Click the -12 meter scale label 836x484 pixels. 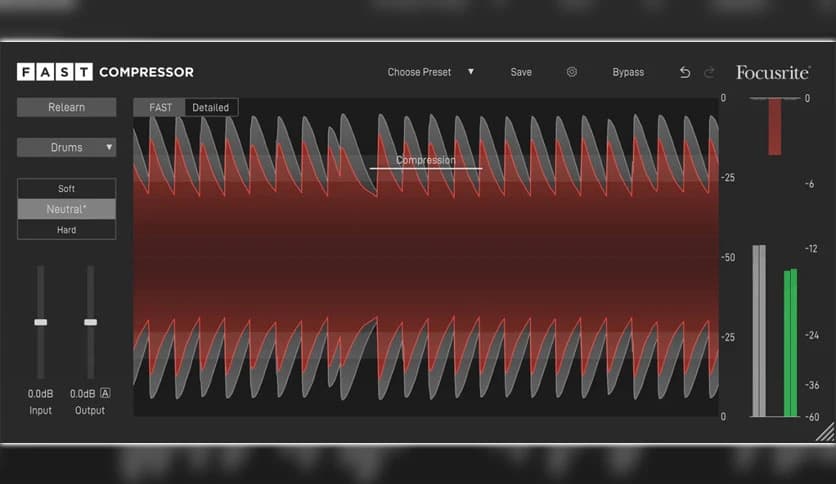pyautogui.click(x=811, y=248)
